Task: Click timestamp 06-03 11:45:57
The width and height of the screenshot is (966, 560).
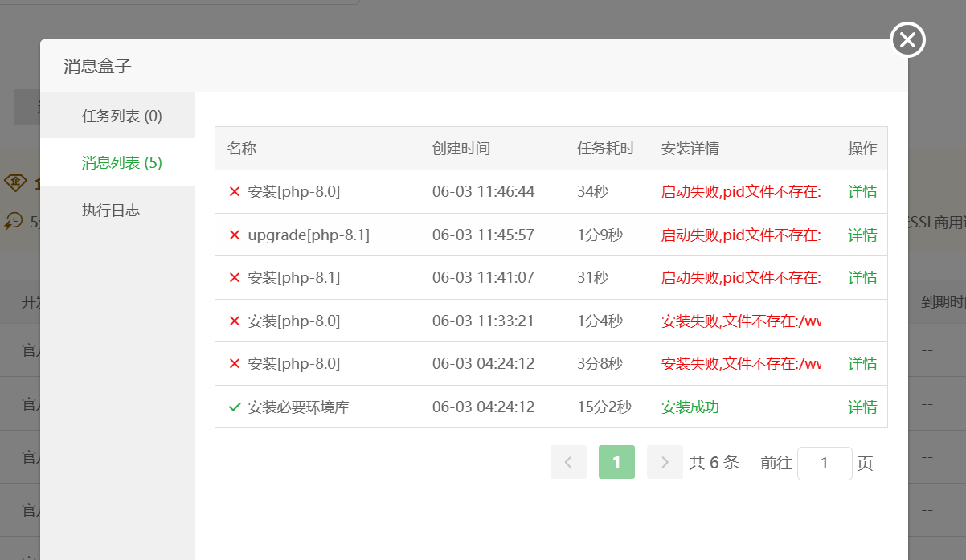Action: pyautogui.click(x=483, y=235)
